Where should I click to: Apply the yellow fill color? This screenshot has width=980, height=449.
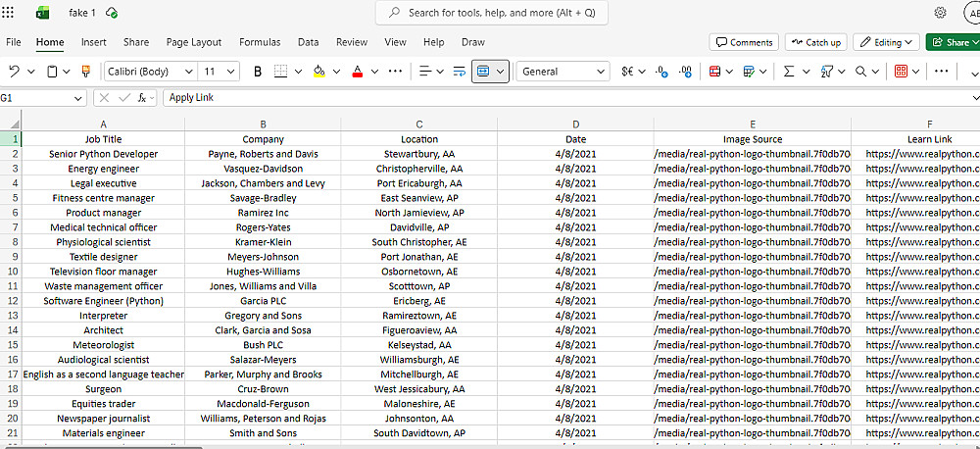coord(319,72)
